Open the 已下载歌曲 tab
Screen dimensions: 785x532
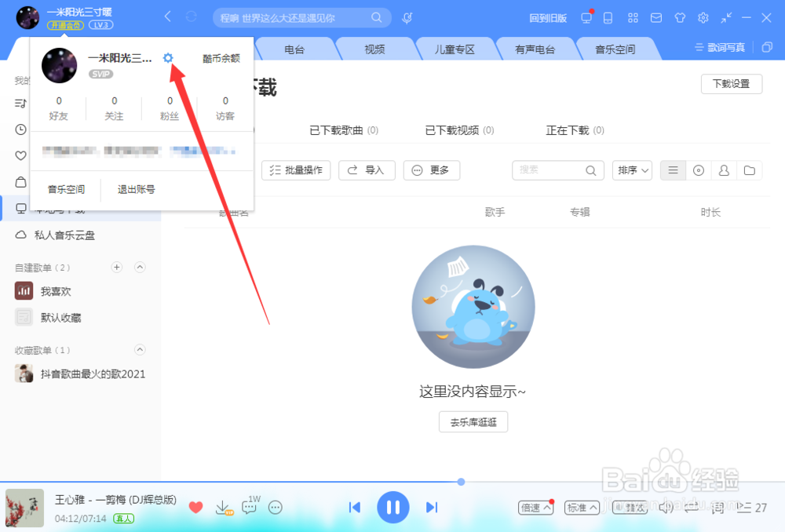point(344,130)
